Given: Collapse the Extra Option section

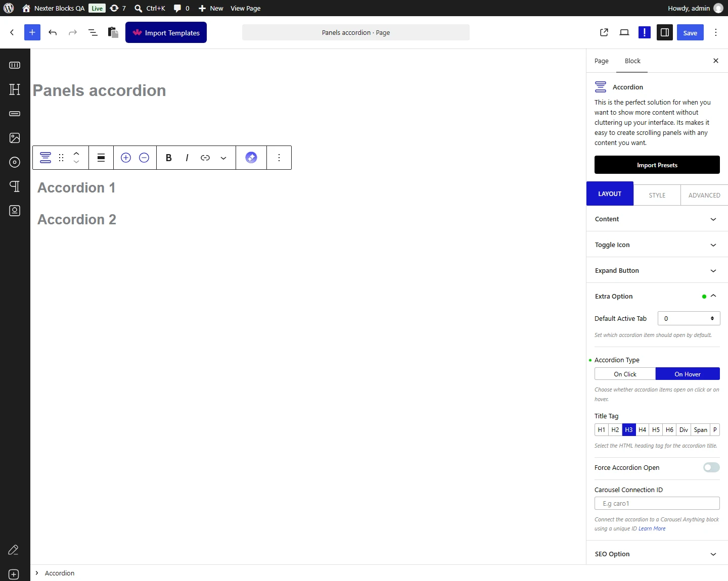Looking at the screenshot, I should point(657,296).
